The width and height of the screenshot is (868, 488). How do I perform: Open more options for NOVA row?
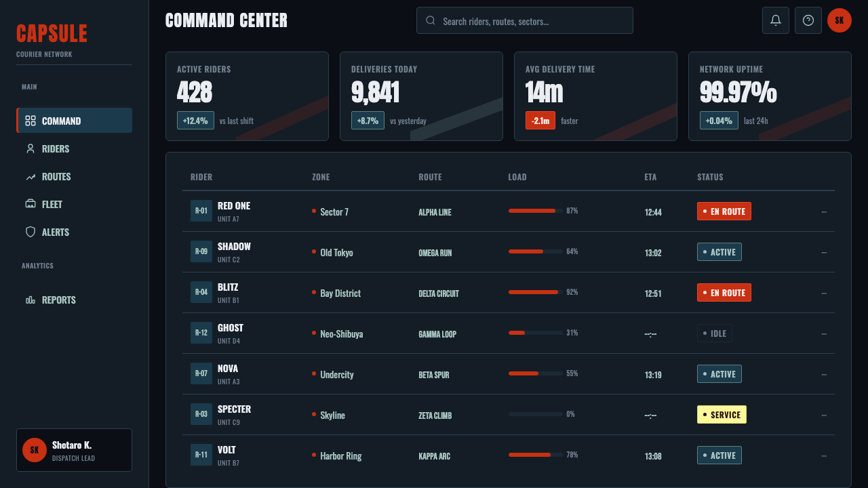point(824,374)
